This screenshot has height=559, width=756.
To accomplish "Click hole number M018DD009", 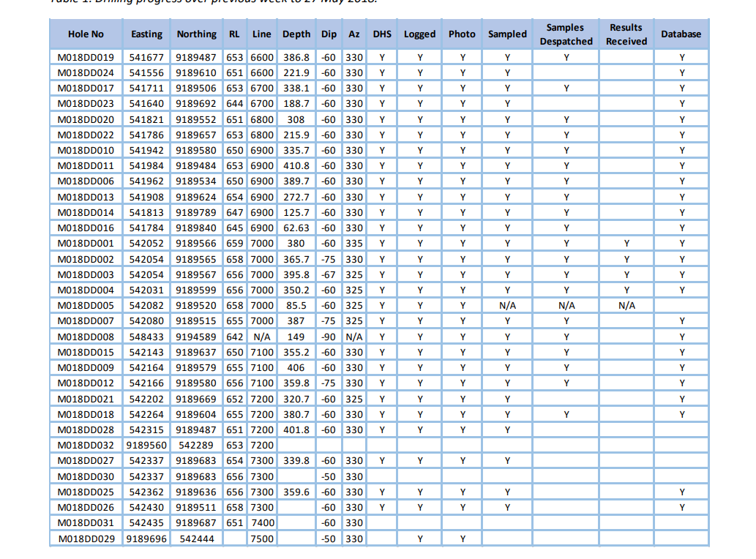I will pyautogui.click(x=86, y=368).
